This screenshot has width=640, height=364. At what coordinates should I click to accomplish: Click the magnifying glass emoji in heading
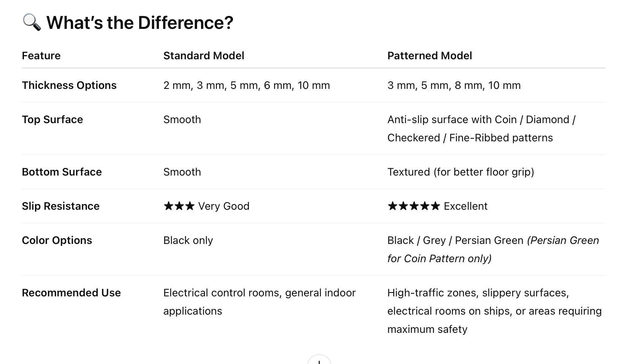pos(32,22)
